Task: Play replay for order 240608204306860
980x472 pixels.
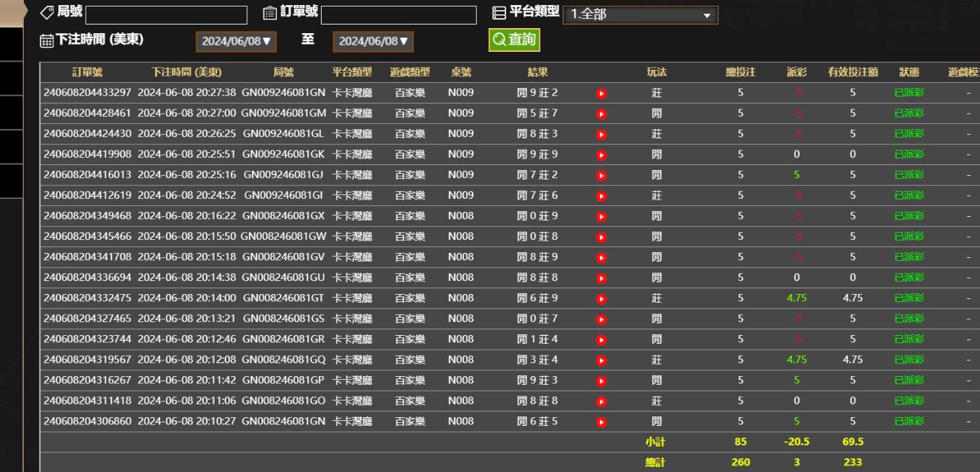Action: click(x=601, y=422)
